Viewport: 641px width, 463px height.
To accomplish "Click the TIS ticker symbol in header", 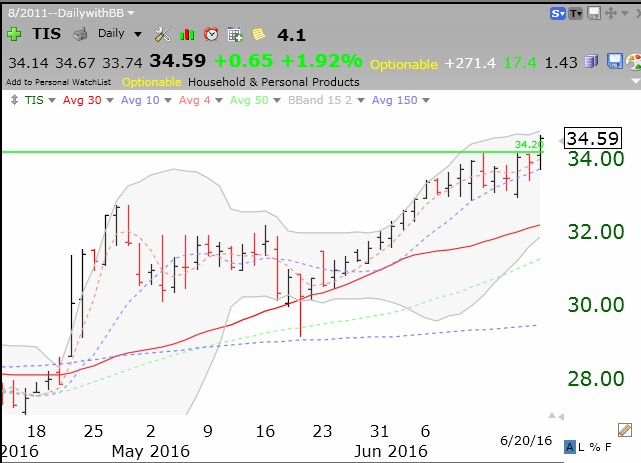I will pos(47,34).
